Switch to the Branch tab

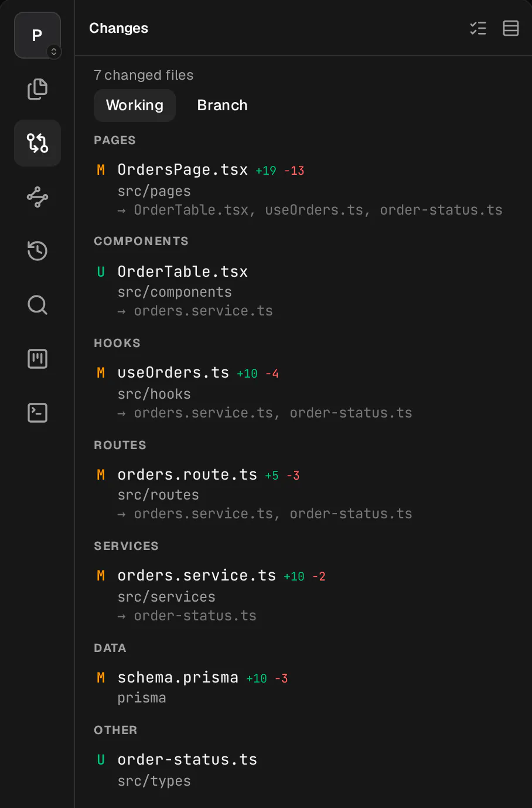(222, 106)
